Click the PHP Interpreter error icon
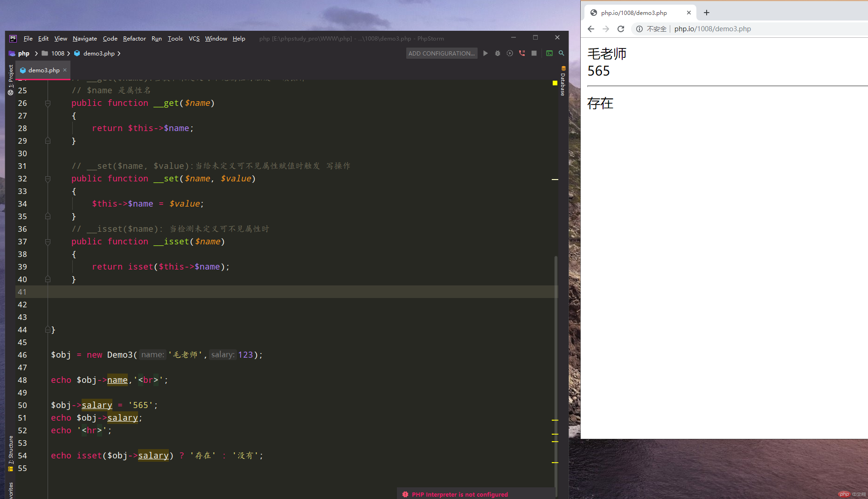This screenshot has width=868, height=499. tap(405, 494)
